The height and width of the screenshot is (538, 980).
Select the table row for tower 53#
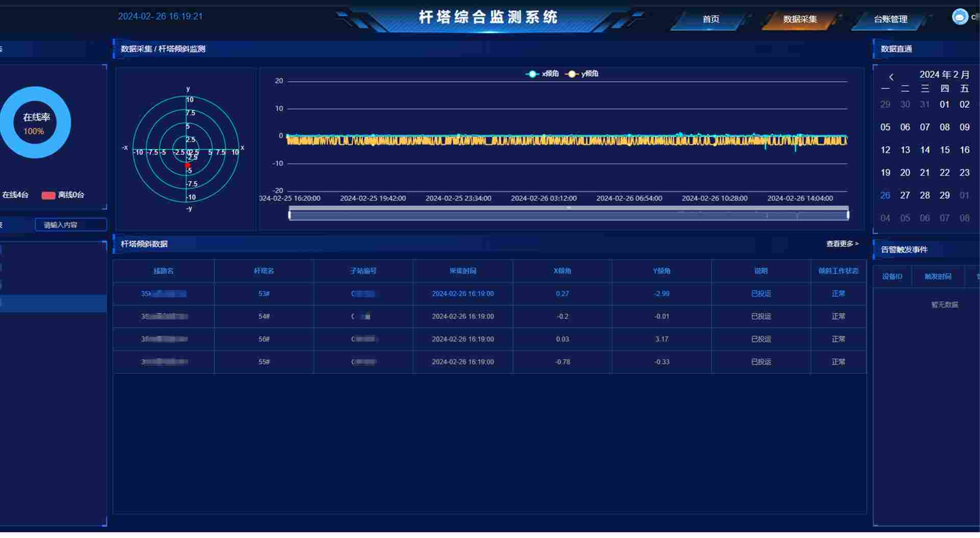tap(489, 294)
